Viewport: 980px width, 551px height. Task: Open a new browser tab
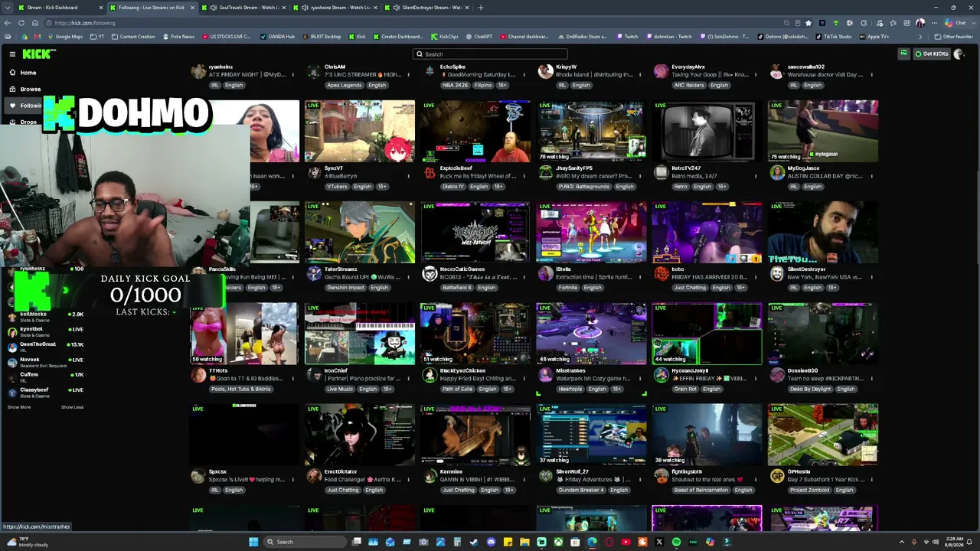(x=481, y=8)
